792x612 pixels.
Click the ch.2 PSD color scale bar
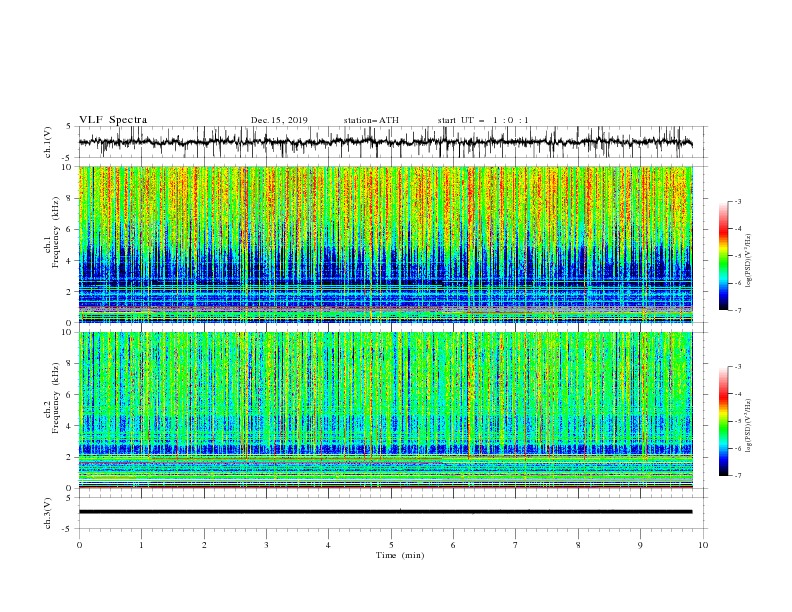[x=723, y=421]
